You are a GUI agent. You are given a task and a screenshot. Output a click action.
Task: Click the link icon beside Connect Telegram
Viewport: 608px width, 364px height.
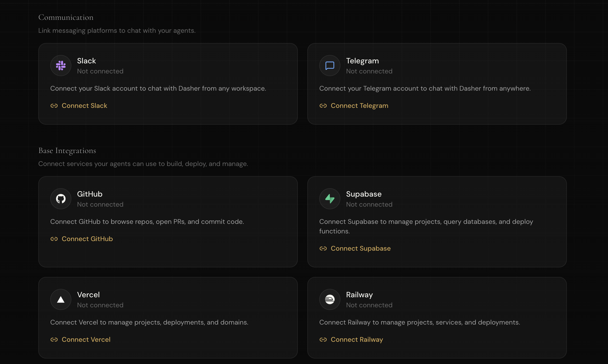tap(323, 106)
